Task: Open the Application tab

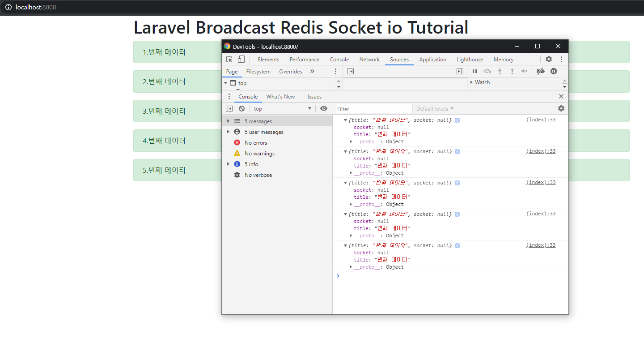Action: [432, 59]
